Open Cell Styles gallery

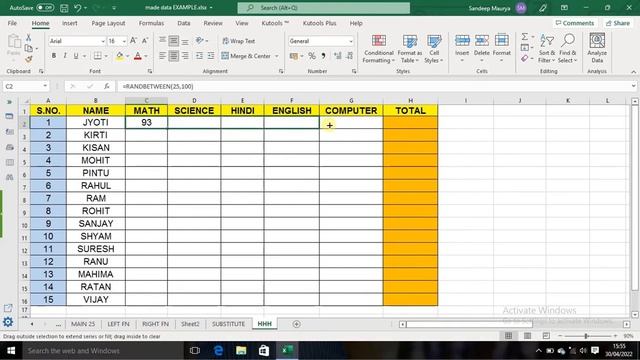click(x=434, y=49)
